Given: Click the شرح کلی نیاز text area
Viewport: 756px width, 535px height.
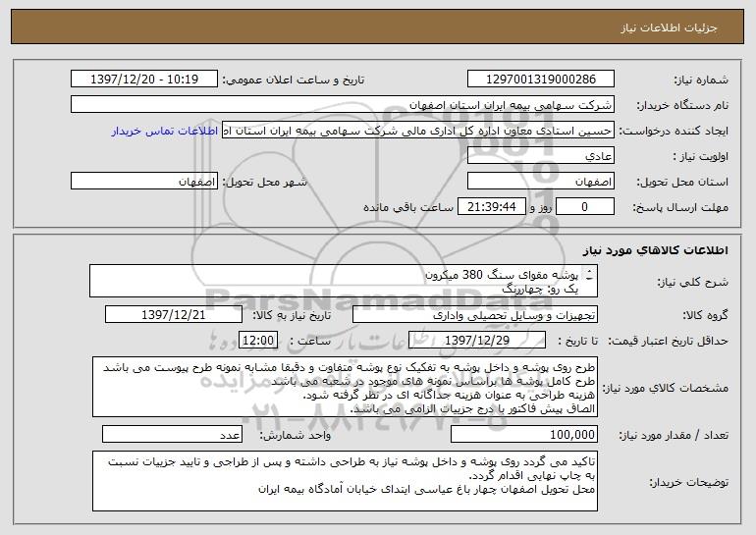Looking at the screenshot, I should coord(344,281).
